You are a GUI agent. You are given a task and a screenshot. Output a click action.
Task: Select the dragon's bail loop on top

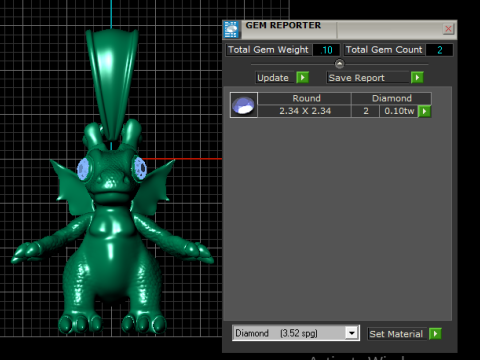(x=112, y=83)
